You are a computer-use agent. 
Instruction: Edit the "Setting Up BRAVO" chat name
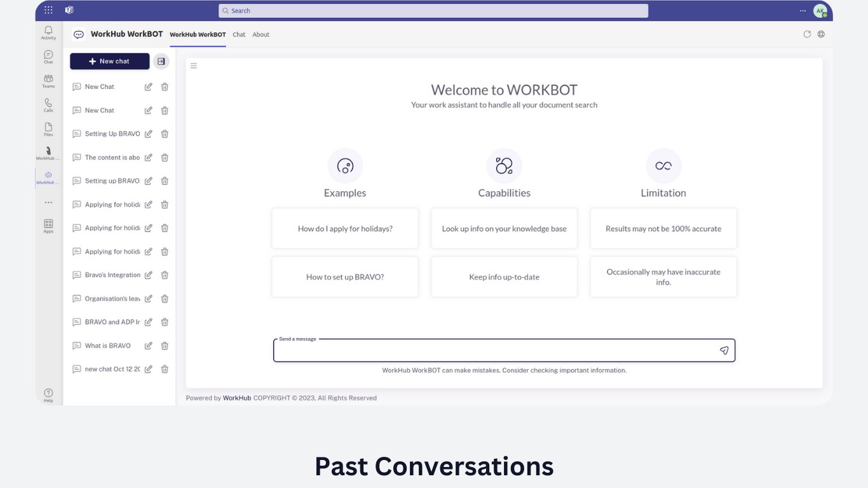pyautogui.click(x=148, y=134)
